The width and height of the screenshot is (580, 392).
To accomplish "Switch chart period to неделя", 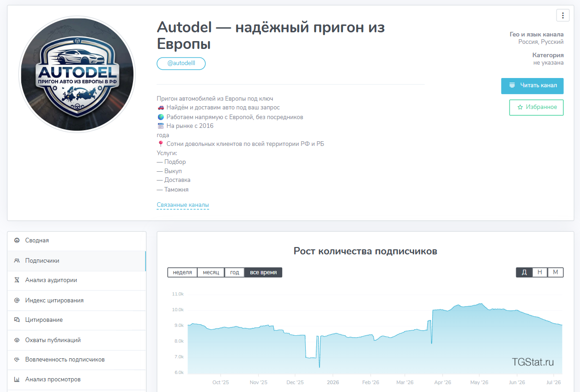I will click(182, 272).
